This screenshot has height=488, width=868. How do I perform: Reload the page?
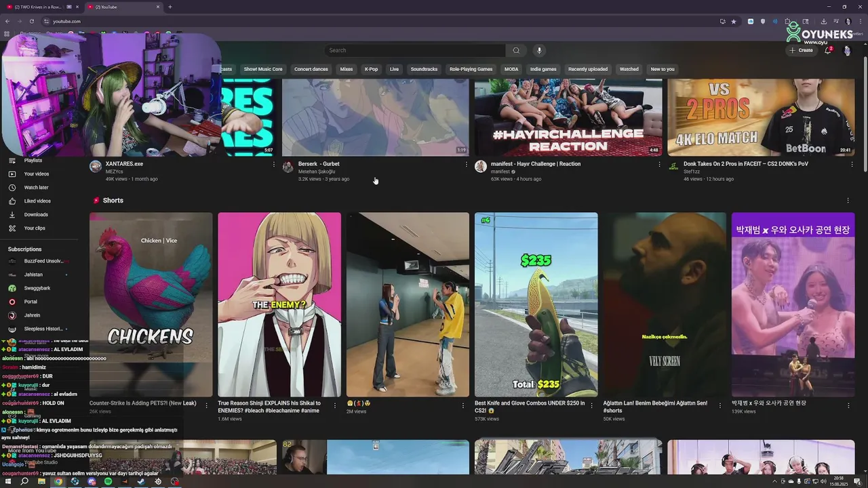click(x=31, y=21)
